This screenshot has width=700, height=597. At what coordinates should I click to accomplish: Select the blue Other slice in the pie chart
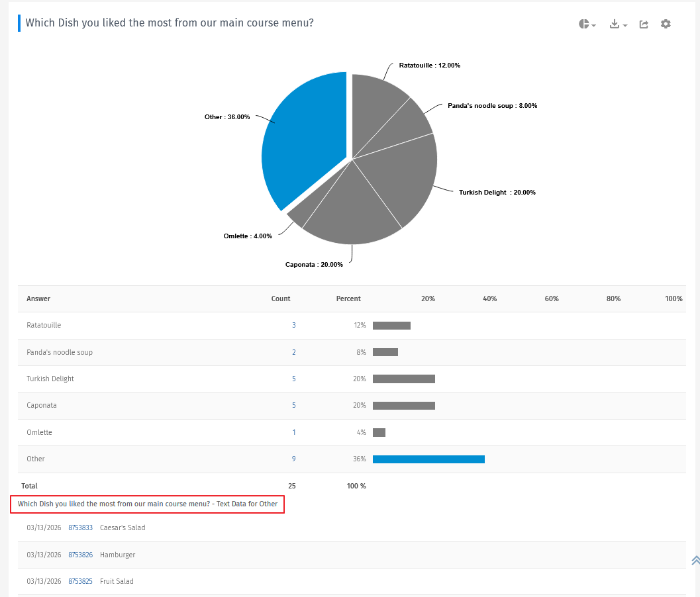[x=305, y=132]
